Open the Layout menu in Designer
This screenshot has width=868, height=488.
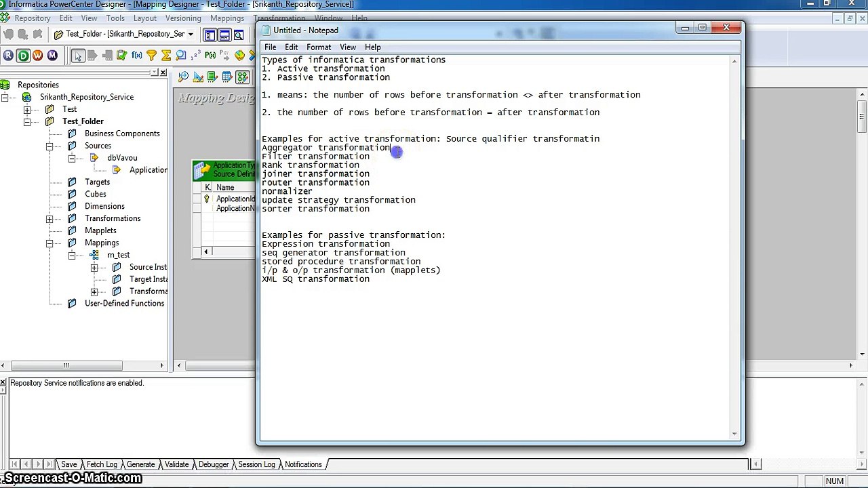pos(145,18)
